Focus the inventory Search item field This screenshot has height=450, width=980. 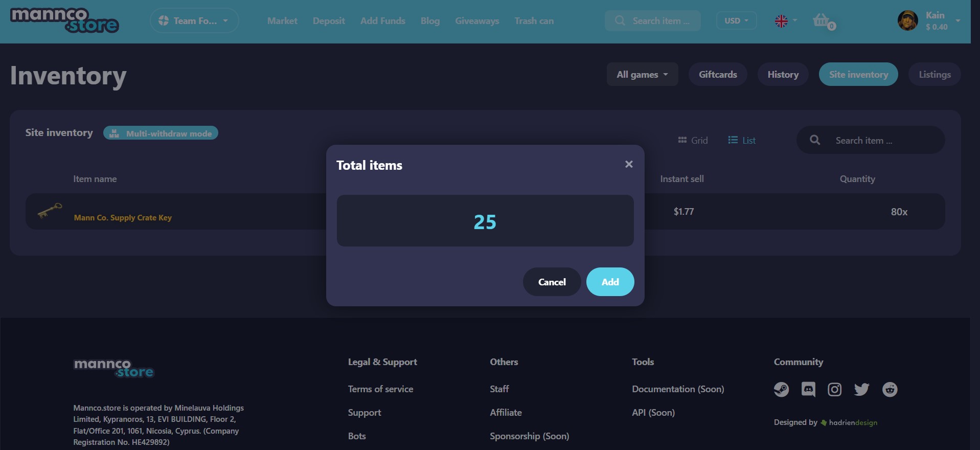(871, 140)
